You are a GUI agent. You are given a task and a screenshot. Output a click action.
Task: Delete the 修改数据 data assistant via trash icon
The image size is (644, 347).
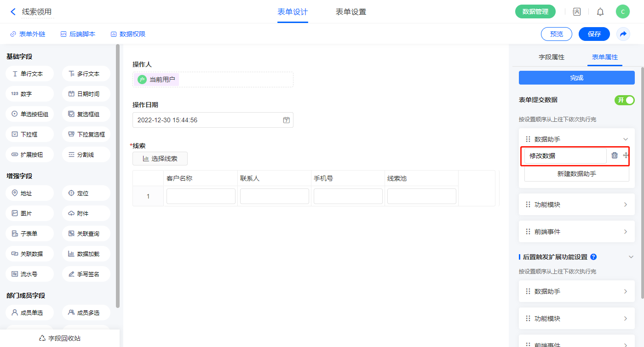tap(615, 155)
